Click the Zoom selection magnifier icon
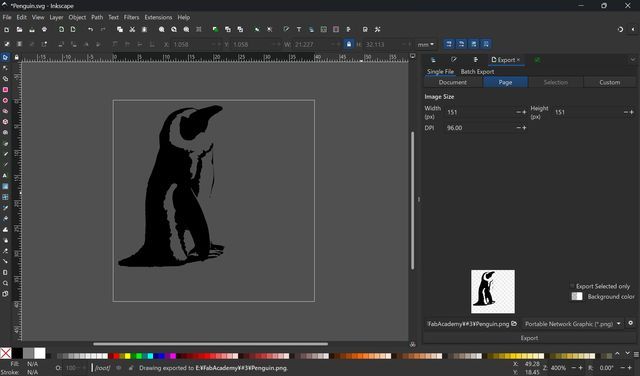This screenshot has height=376, width=640. (x=162, y=29)
